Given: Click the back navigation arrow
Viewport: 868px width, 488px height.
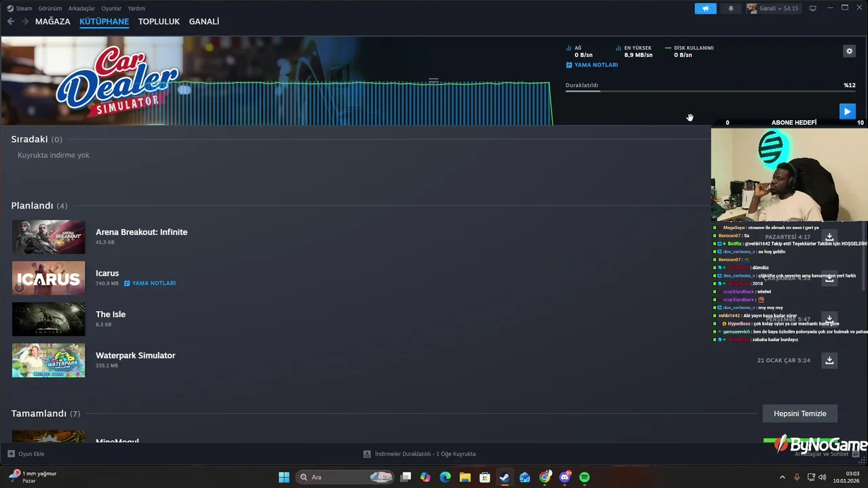Looking at the screenshot, I should (x=11, y=22).
